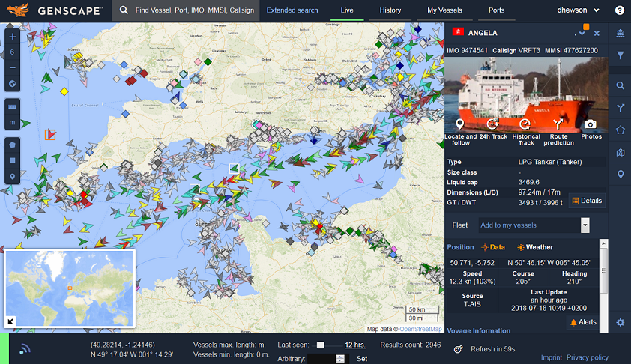
Task: Click the 12 hrs. last seen value
Action: 355,345
